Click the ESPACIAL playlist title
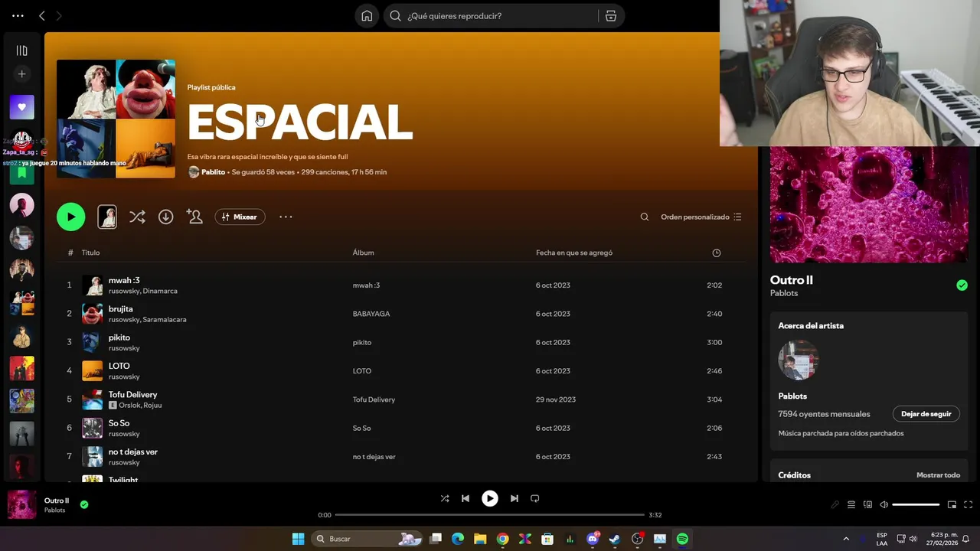This screenshot has width=980, height=551. point(300,122)
